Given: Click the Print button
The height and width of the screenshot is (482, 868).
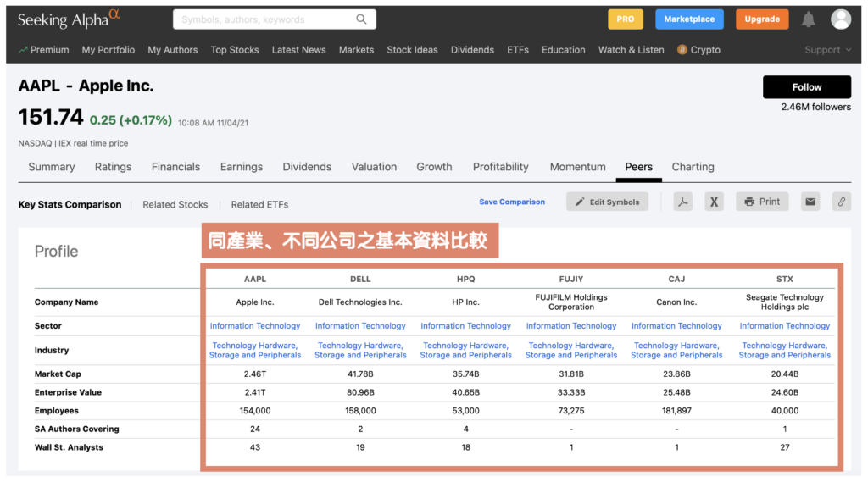Looking at the screenshot, I should point(762,202).
